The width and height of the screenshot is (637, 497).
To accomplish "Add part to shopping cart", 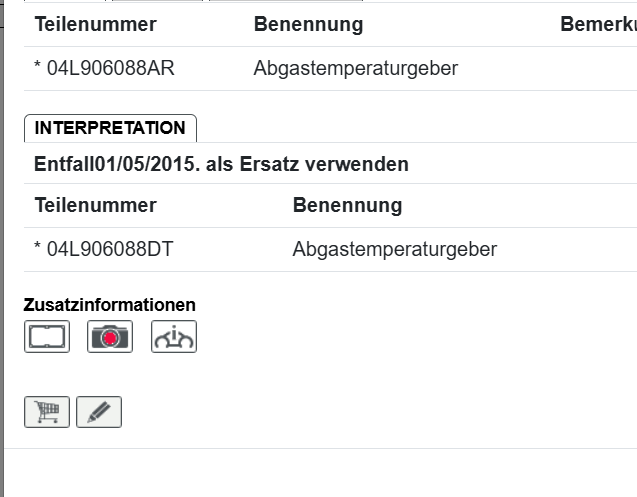I will tap(47, 411).
